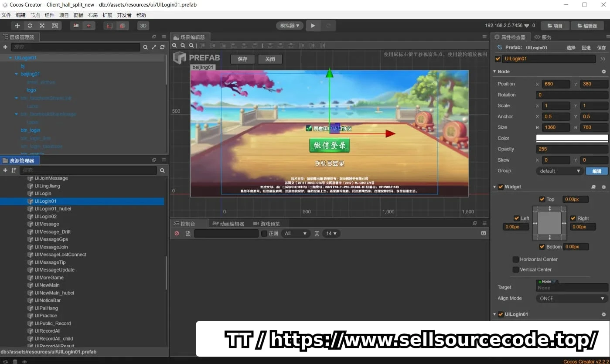Open the hierarchy panel menu

click(164, 37)
